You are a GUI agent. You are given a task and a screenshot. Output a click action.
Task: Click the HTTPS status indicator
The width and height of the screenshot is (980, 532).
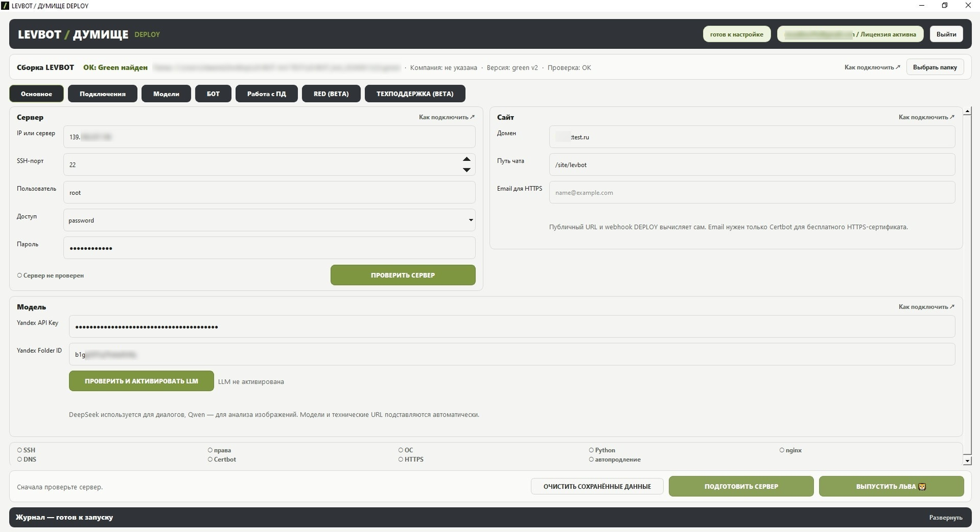click(x=411, y=460)
